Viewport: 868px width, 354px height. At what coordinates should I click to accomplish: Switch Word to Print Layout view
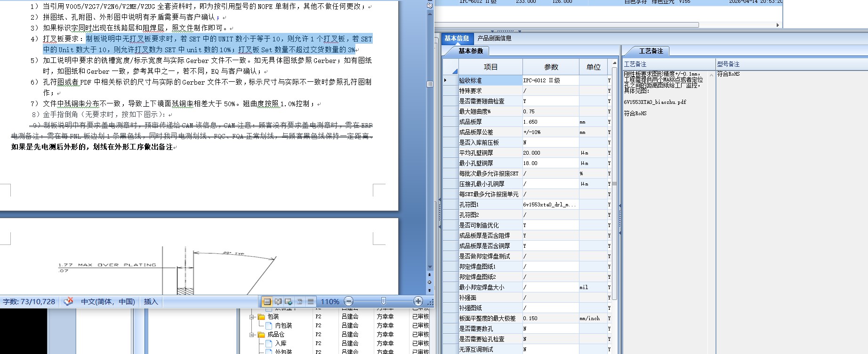[267, 301]
